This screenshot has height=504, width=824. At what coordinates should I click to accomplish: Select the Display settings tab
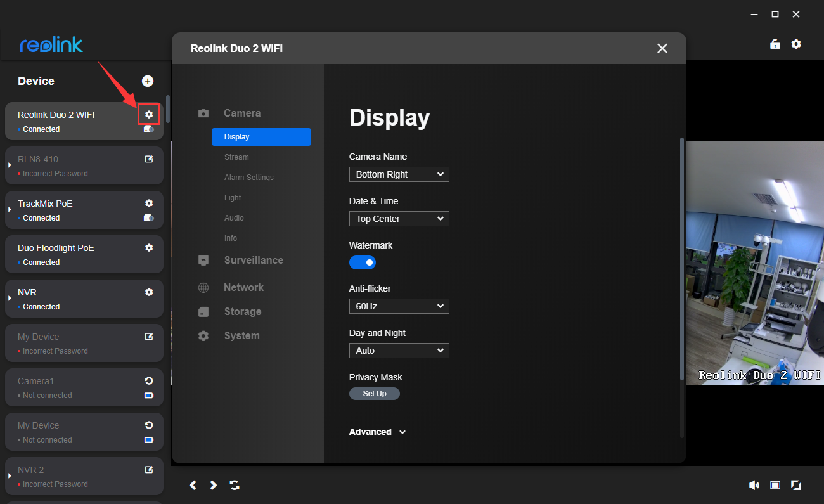[x=261, y=137]
